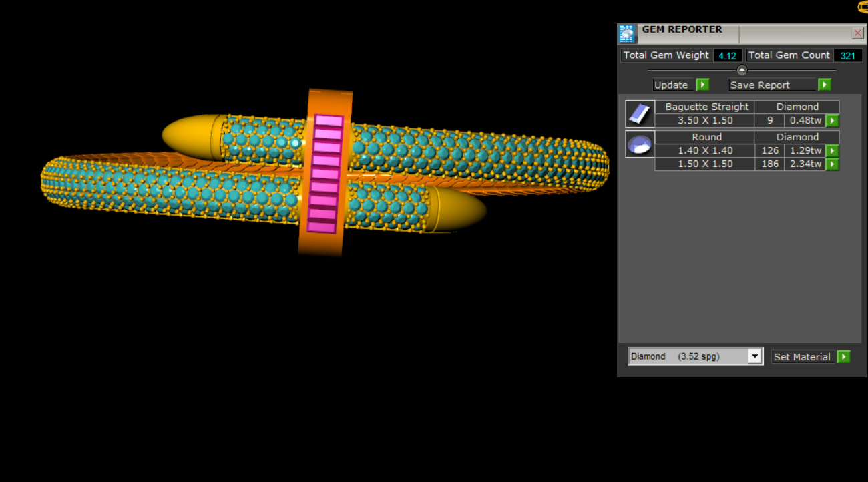Click green arrow beside 0.48tw row
The image size is (868, 482).
(x=832, y=121)
